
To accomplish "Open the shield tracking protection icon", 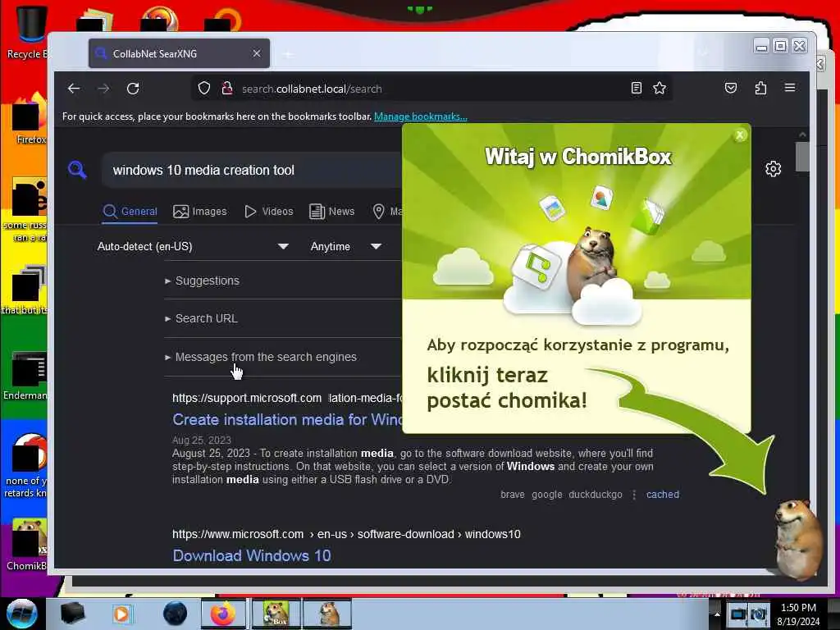I will click(x=204, y=88).
